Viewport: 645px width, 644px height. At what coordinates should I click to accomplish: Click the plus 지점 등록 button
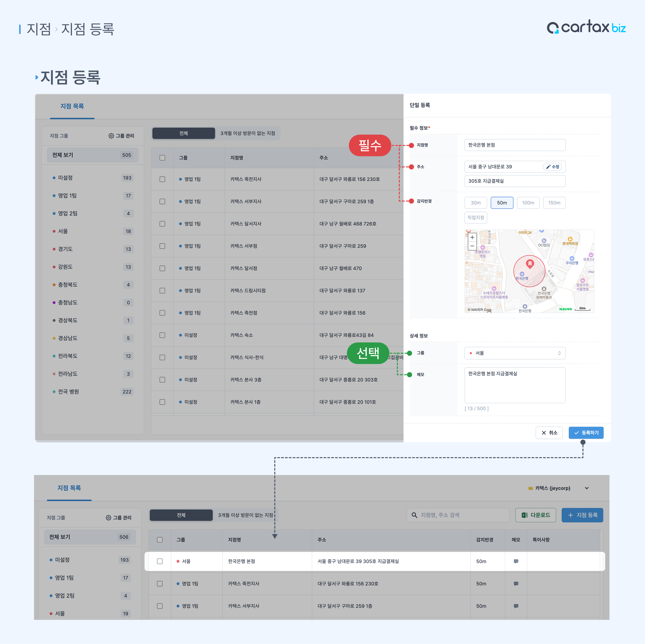(582, 515)
